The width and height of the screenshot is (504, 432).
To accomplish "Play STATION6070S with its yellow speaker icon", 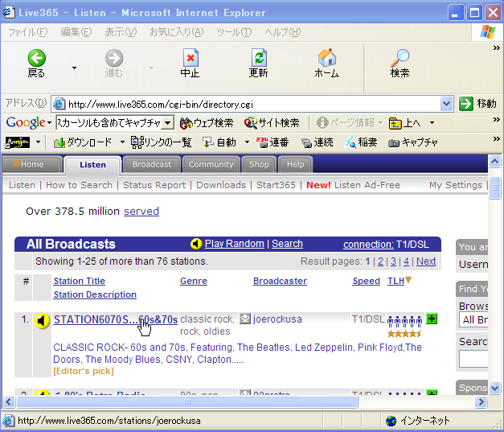I will point(42,320).
